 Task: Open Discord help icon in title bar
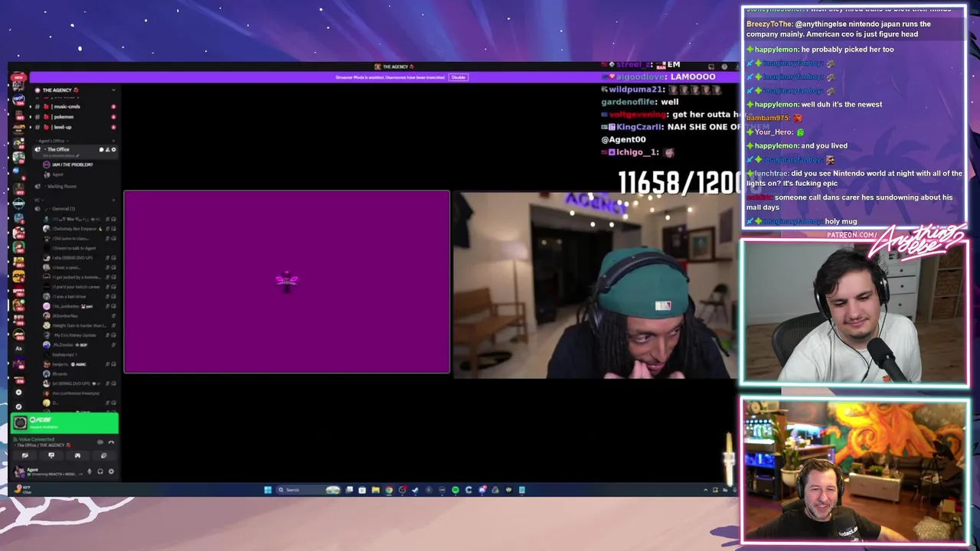pos(724,67)
